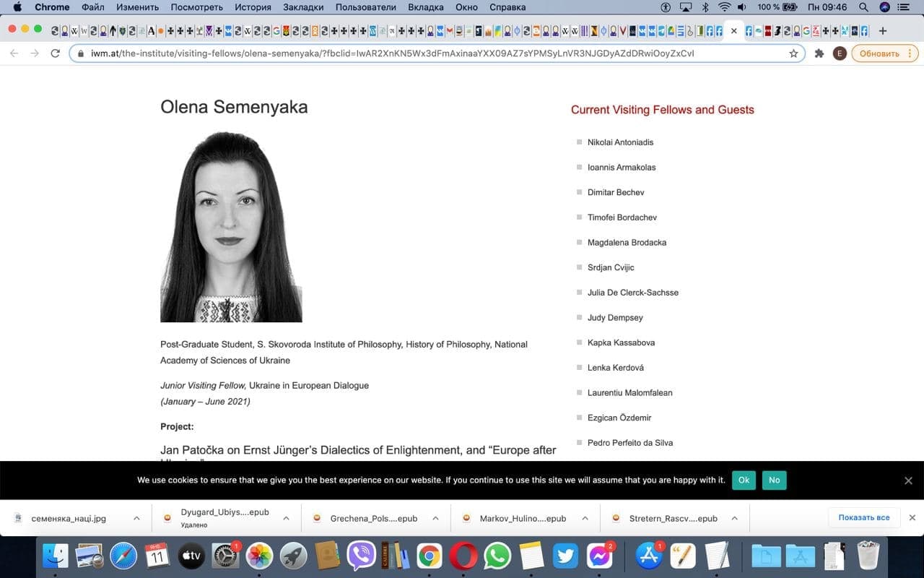This screenshot has width=924, height=578.
Task: Close the downloads bar
Action: click(x=912, y=517)
